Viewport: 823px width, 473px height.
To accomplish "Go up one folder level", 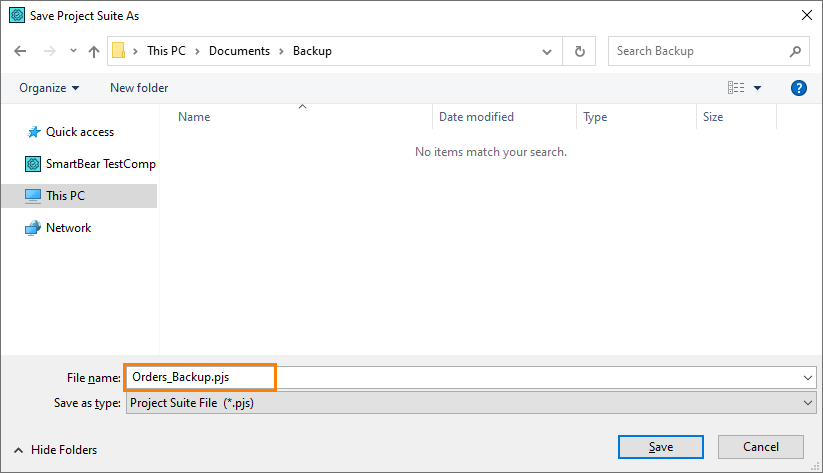I will (94, 51).
